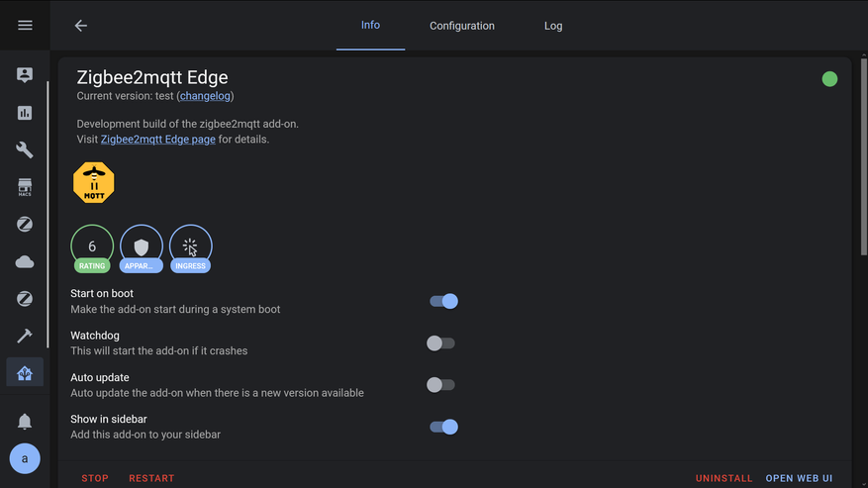Disable Start on boot toggle
Screen dimensions: 868x488
click(x=443, y=301)
